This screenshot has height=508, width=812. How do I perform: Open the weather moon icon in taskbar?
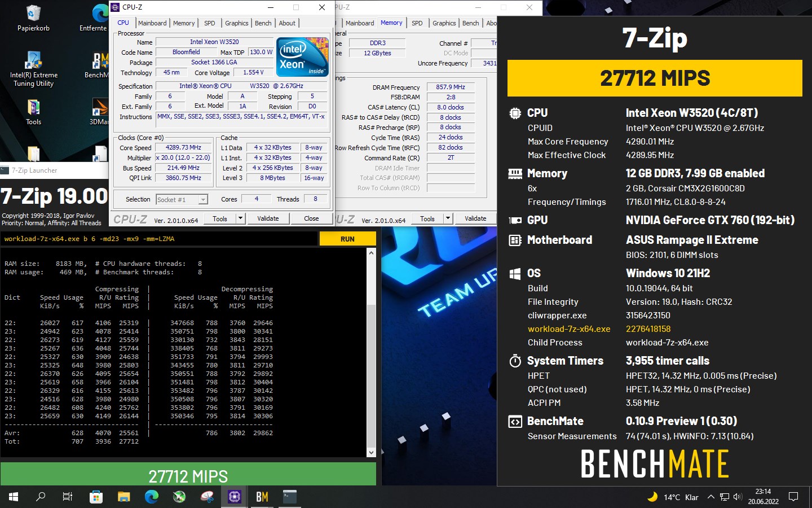[652, 497]
